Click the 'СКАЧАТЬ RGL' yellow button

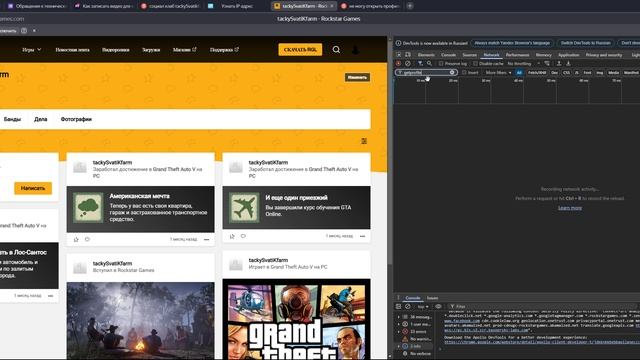coord(300,50)
